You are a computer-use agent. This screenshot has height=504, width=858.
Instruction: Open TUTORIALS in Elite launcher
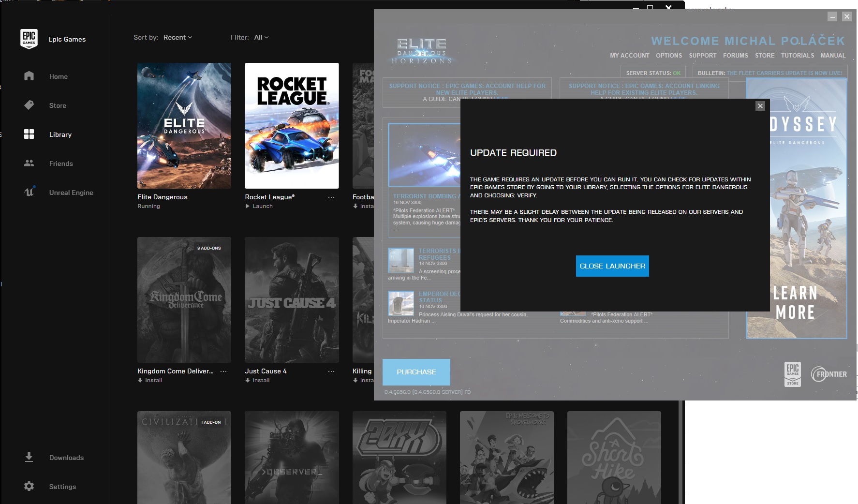[x=798, y=56]
